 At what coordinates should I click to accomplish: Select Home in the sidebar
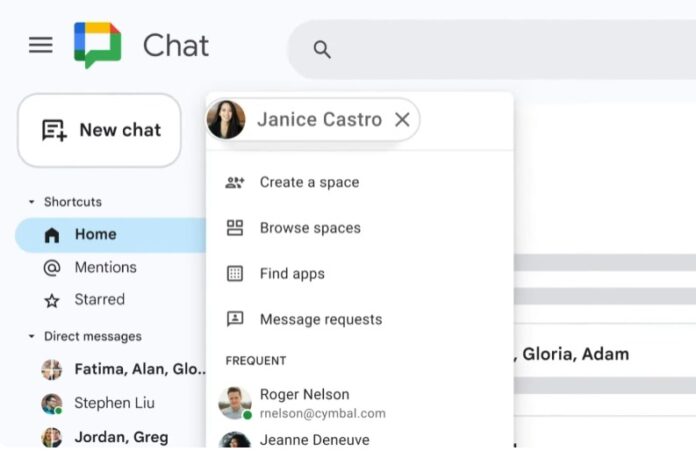pyautogui.click(x=95, y=235)
